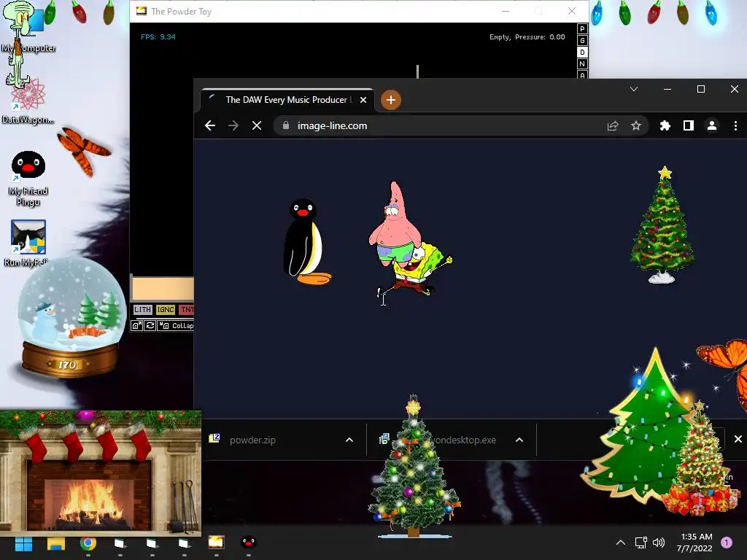Open the Chrome tab search chevron
This screenshot has height=560, width=747.
(634, 89)
